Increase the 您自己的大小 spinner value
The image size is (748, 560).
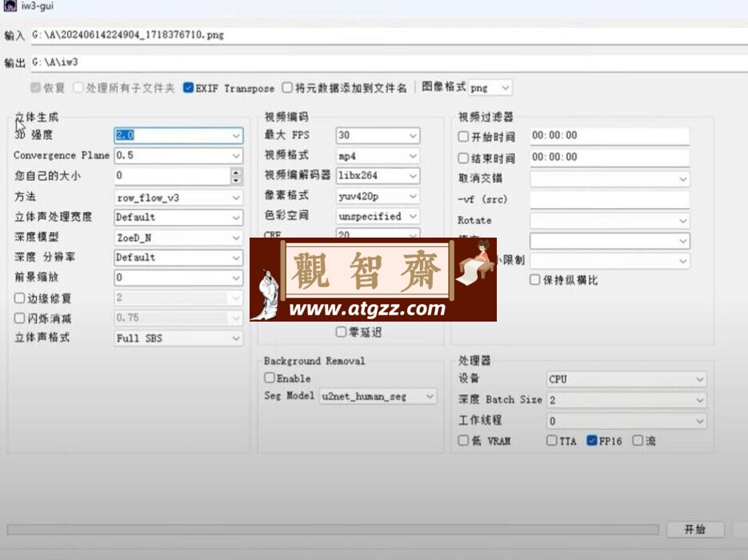point(236,172)
